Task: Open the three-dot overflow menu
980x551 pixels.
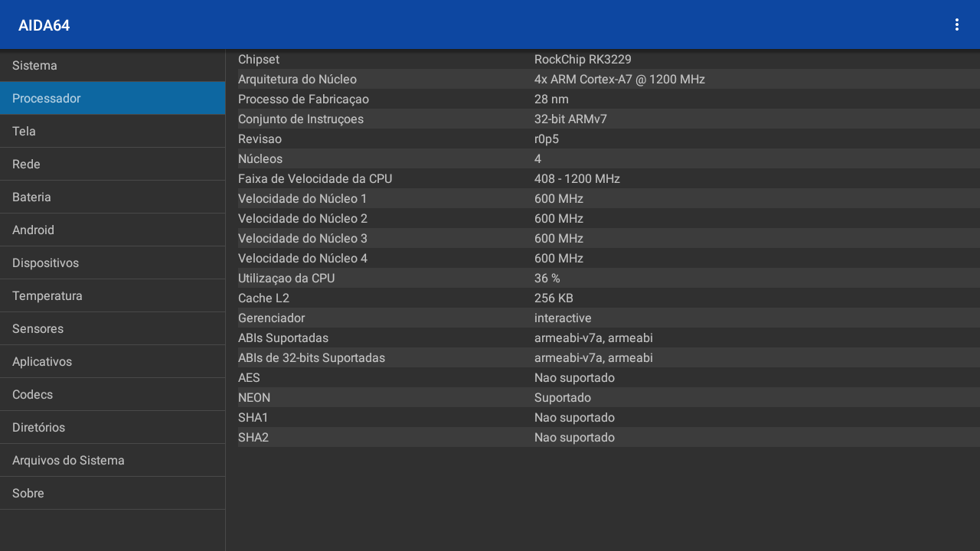Action: click(x=956, y=24)
